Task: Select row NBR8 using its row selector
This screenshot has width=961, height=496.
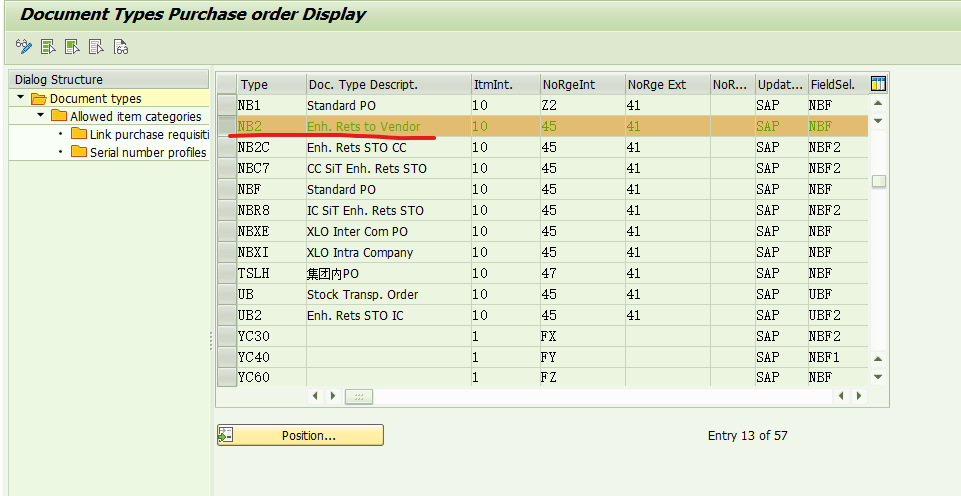Action: pyautogui.click(x=227, y=210)
